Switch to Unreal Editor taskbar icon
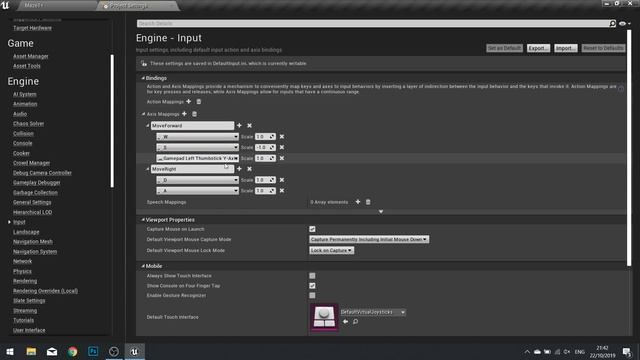This screenshot has width=640, height=360. coord(135,351)
